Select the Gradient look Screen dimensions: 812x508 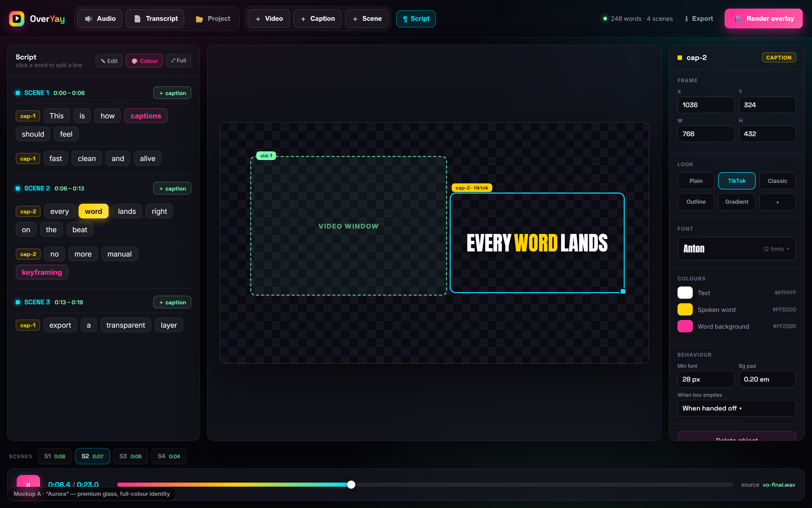click(x=736, y=202)
